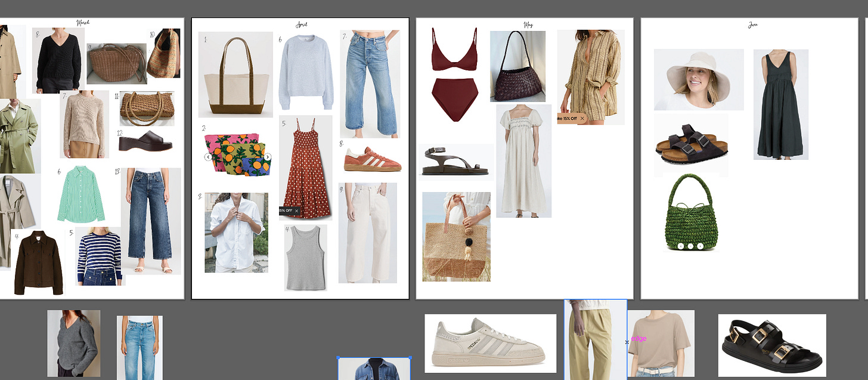
Task: Select the black buckle sandals image
Action: (772, 345)
